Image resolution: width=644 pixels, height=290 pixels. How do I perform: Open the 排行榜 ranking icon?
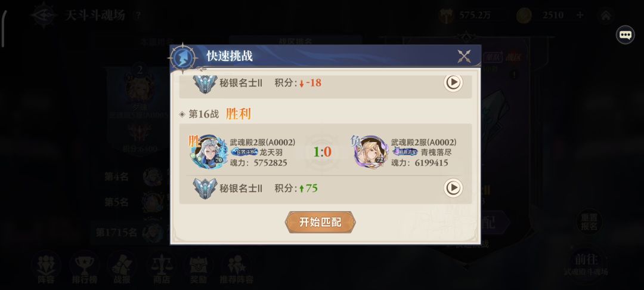[x=85, y=269]
